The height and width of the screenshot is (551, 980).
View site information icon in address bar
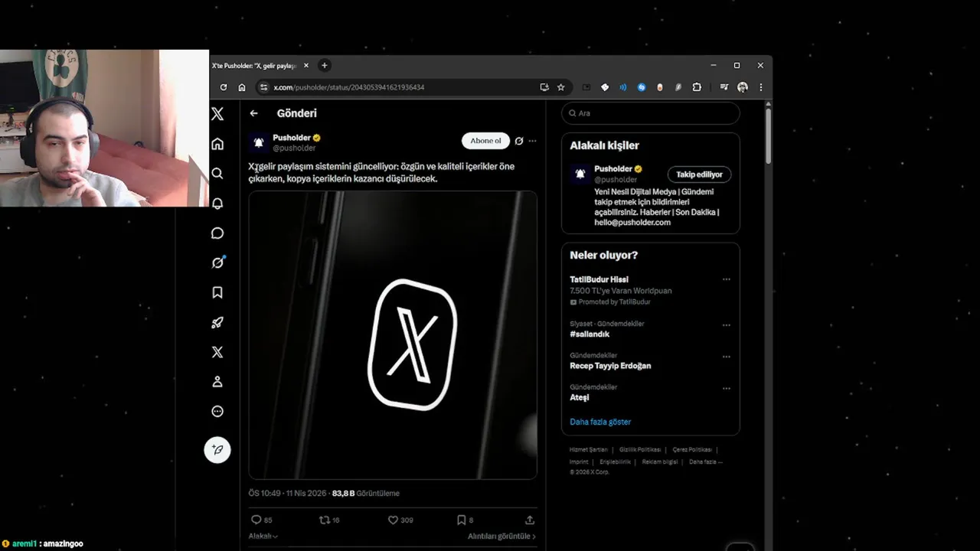(264, 87)
